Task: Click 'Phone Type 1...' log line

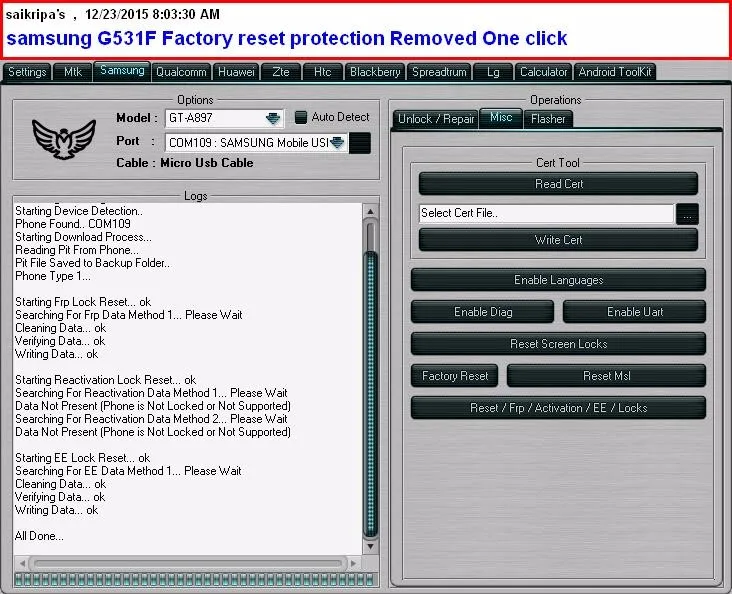Action: click(53, 276)
